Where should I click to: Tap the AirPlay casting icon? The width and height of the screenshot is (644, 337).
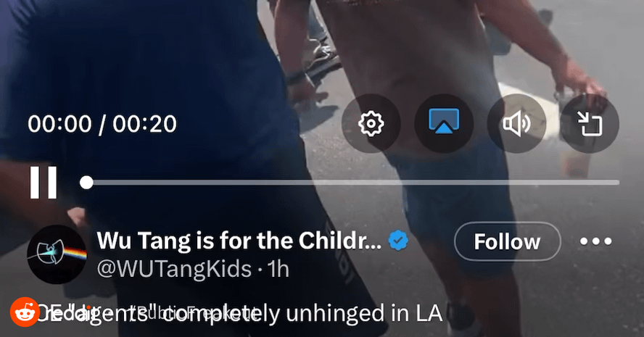(x=444, y=123)
